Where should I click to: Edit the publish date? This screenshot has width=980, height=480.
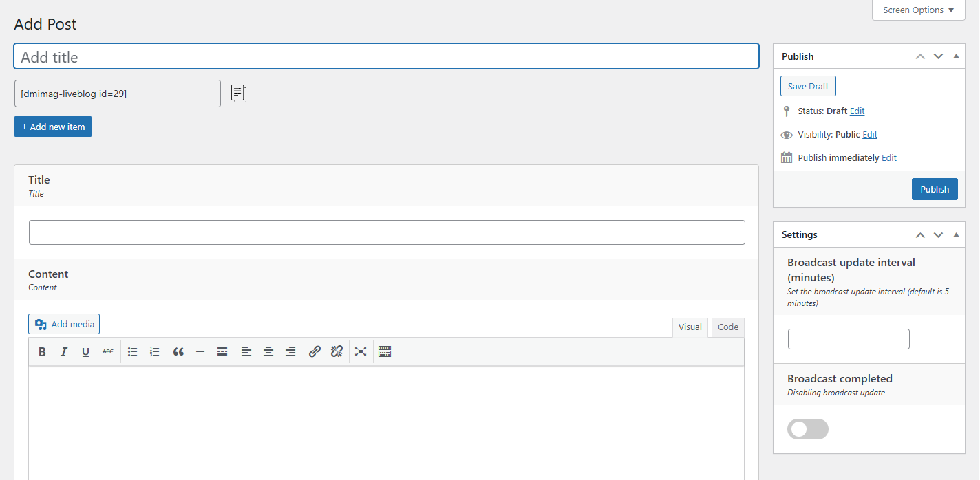pyautogui.click(x=889, y=158)
